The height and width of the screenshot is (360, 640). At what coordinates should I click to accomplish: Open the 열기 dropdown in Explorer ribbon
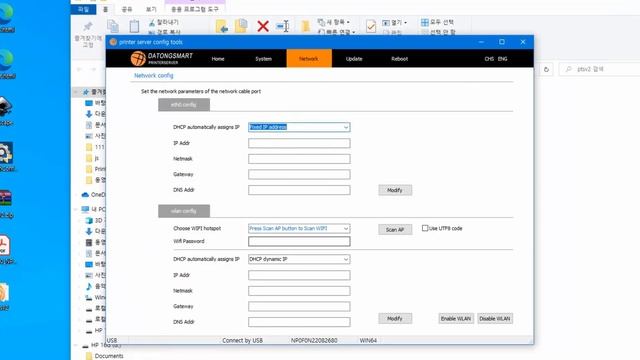pos(394,22)
